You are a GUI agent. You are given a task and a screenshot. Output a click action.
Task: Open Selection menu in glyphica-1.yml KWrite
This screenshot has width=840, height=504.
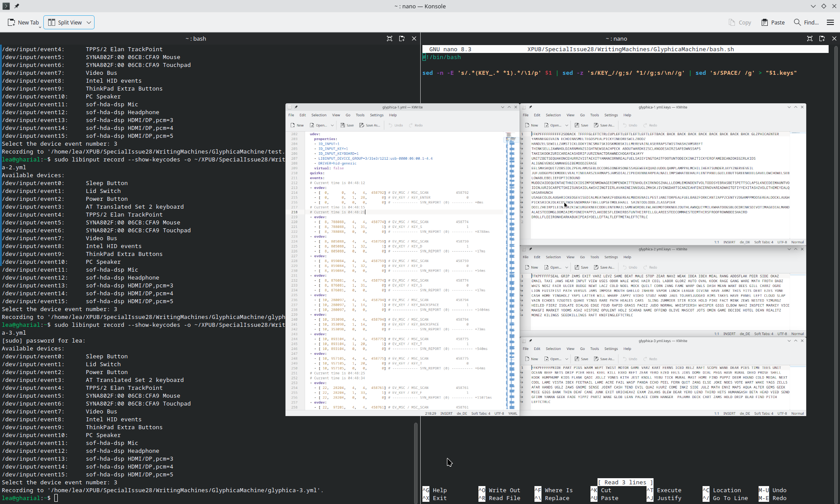pos(319,115)
